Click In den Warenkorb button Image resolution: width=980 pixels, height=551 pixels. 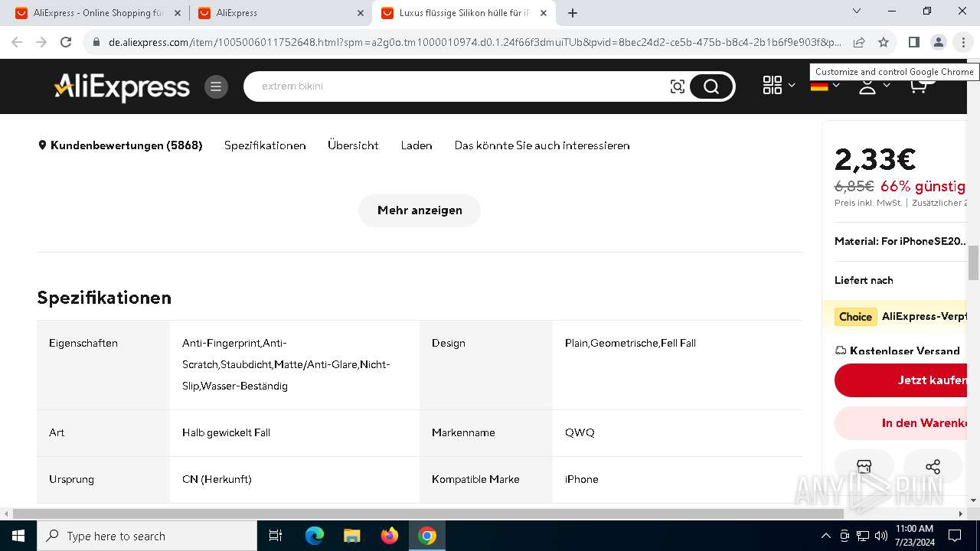tap(901, 423)
